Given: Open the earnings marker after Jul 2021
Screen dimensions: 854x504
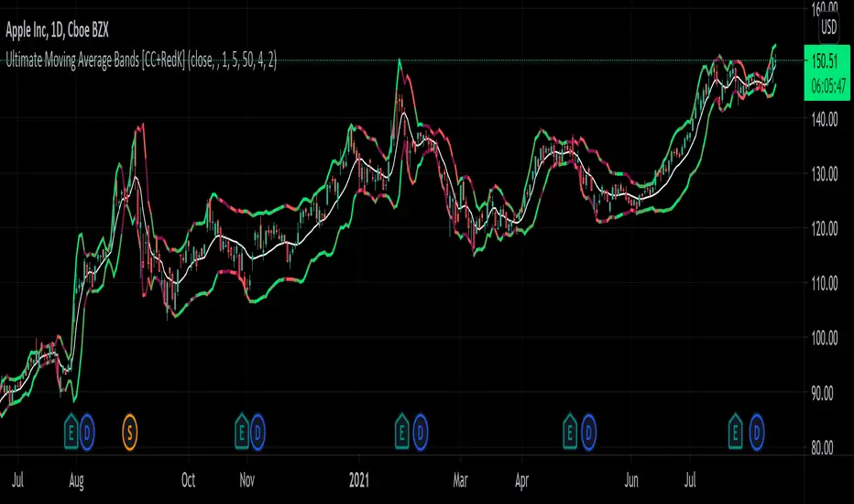Looking at the screenshot, I should coord(736,433).
